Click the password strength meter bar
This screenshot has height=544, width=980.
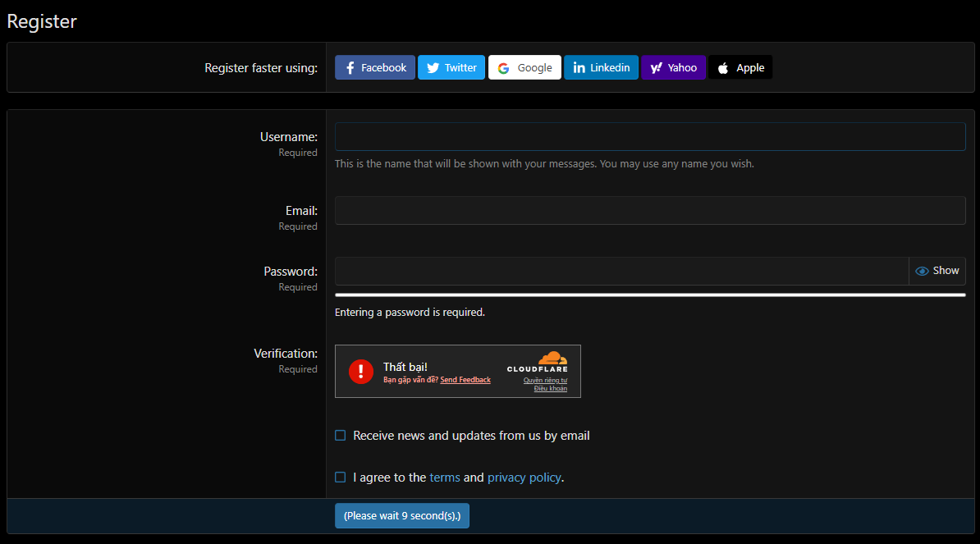[650, 295]
